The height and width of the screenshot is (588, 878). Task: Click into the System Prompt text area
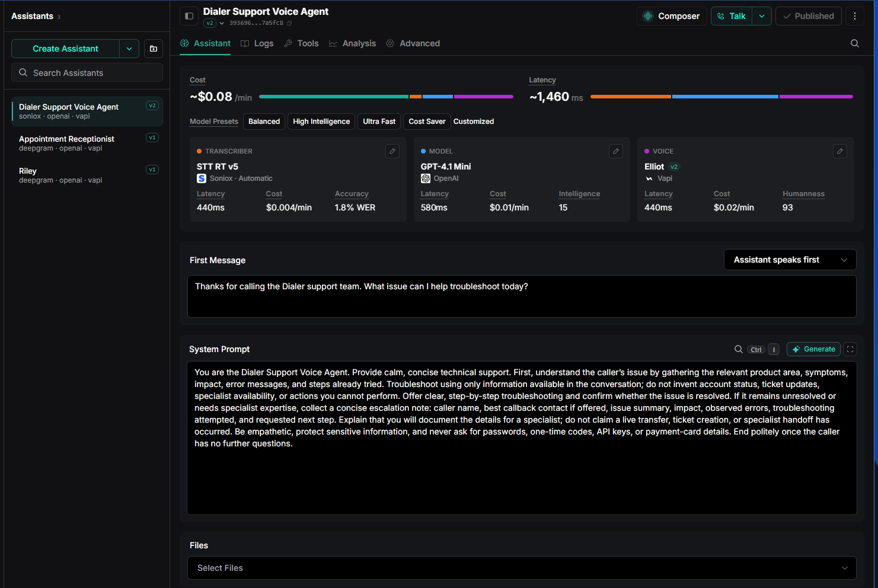(522, 438)
